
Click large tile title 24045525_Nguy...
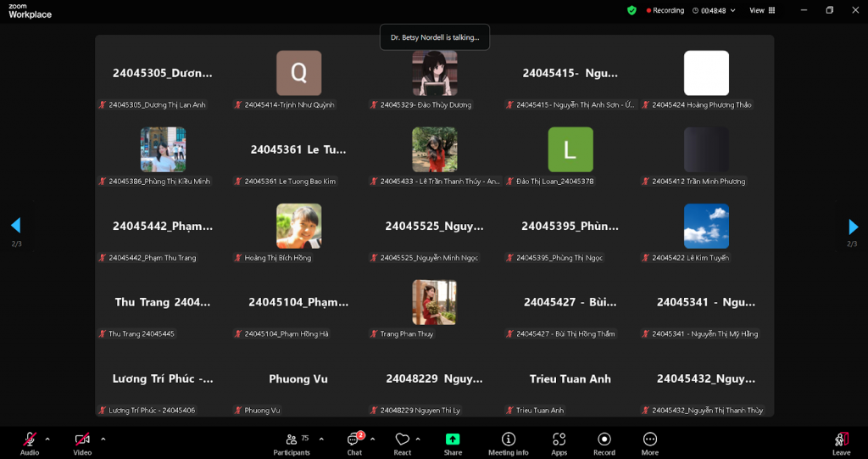(x=435, y=227)
